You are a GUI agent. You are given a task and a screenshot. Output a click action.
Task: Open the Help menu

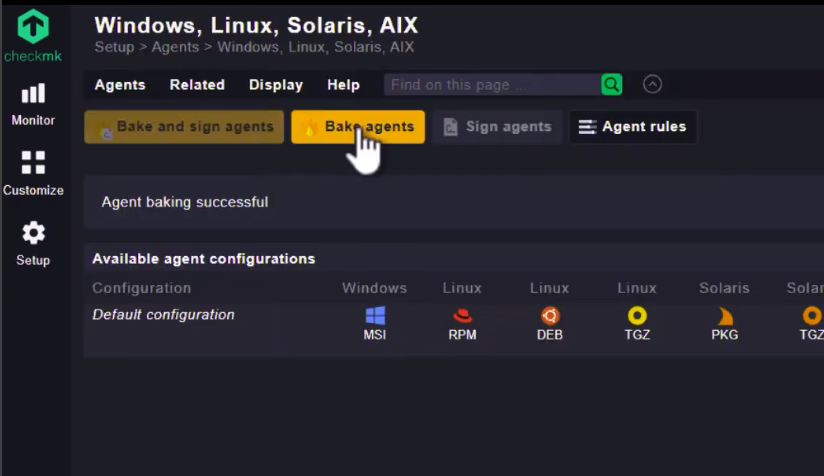click(344, 85)
